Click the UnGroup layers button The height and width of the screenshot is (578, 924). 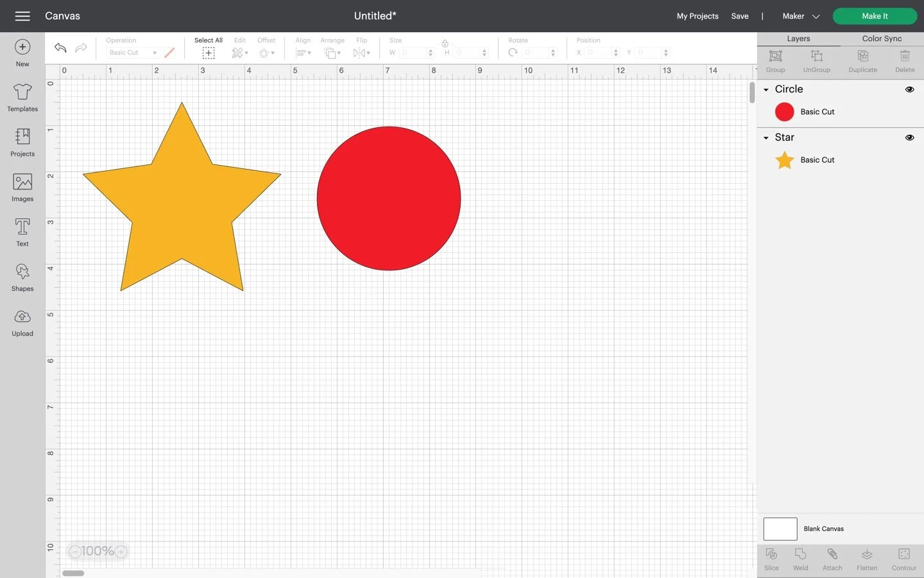click(x=816, y=61)
